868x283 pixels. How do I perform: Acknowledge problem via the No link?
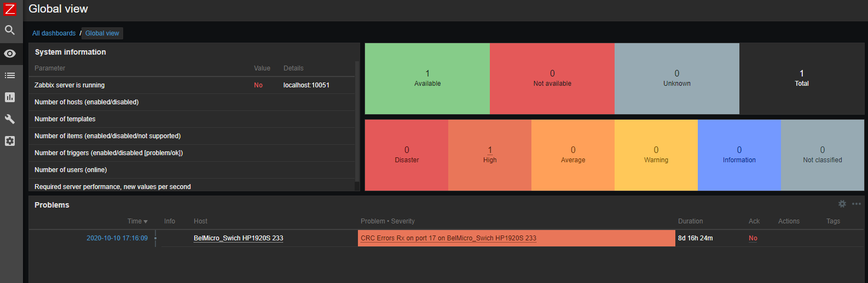tap(753, 238)
